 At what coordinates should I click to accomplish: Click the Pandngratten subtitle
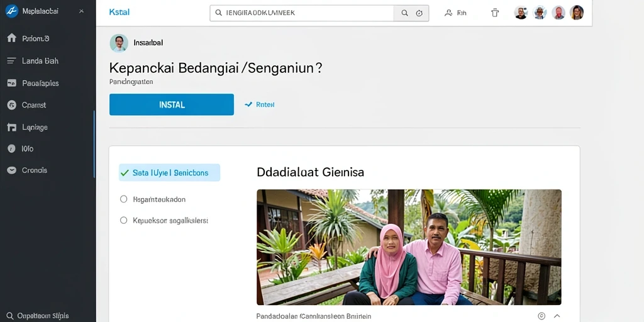(x=131, y=82)
